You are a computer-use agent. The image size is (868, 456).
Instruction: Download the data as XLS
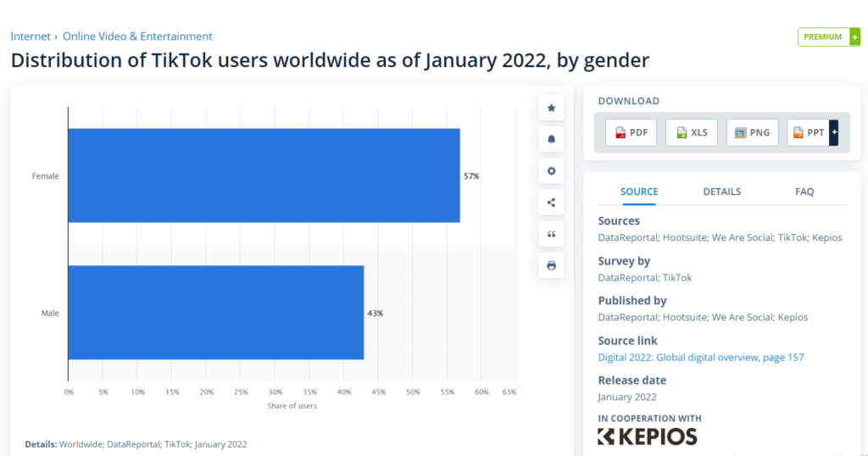pyautogui.click(x=692, y=132)
